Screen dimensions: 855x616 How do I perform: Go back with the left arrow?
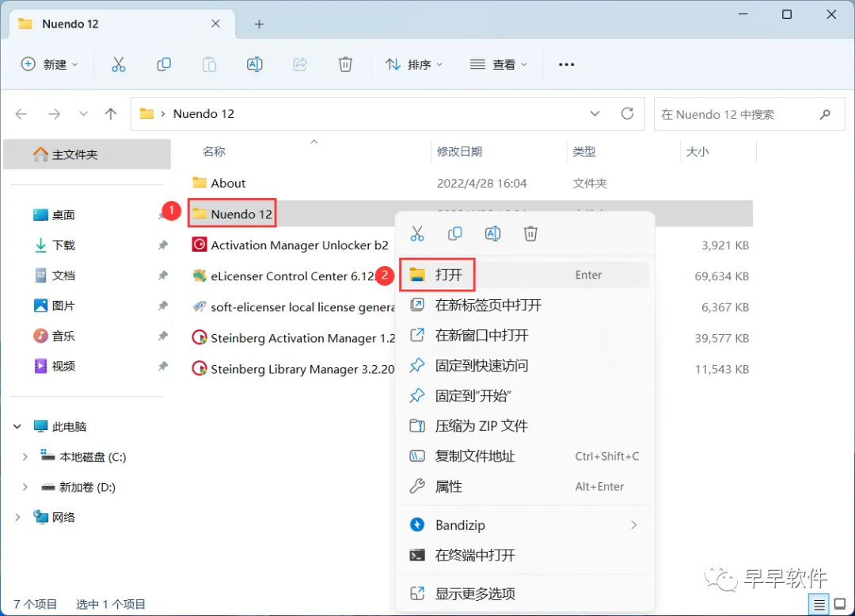(21, 114)
